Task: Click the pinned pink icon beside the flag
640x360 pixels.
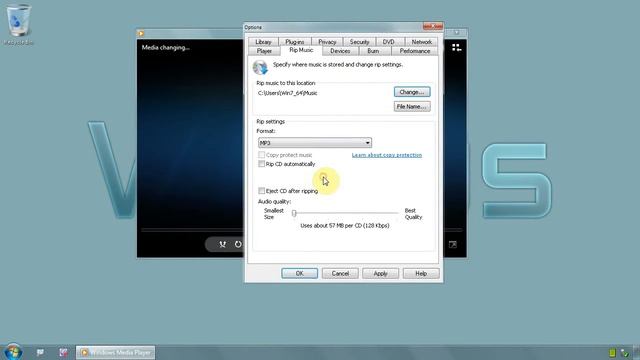Action: (x=63, y=352)
